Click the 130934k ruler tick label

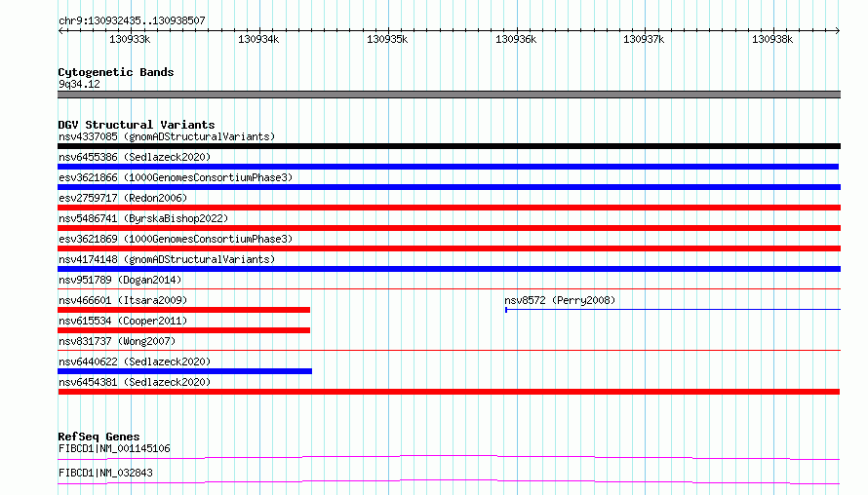pos(258,39)
